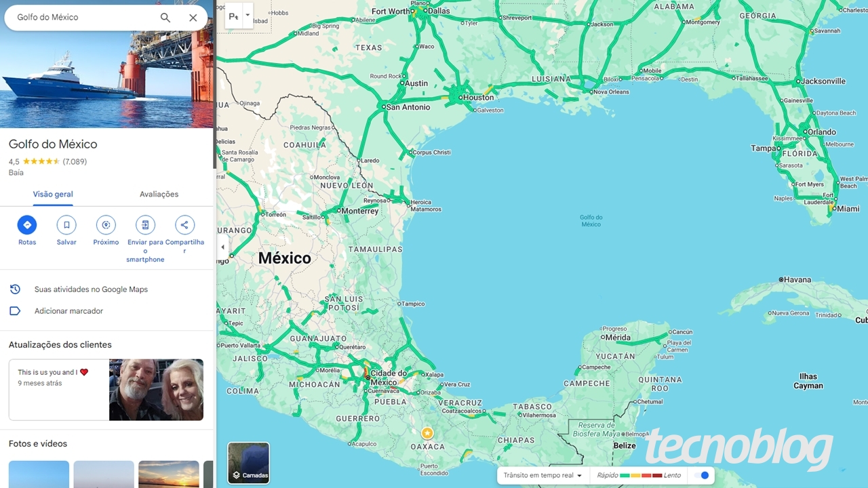This screenshot has height=488, width=868.
Task: Click the Dallas city label on map
Action: pos(439,12)
